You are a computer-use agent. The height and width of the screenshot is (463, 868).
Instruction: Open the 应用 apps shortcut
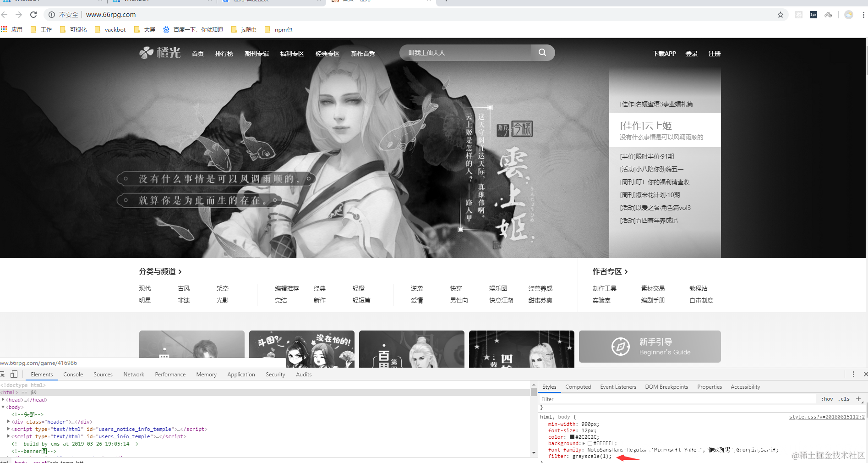12,29
